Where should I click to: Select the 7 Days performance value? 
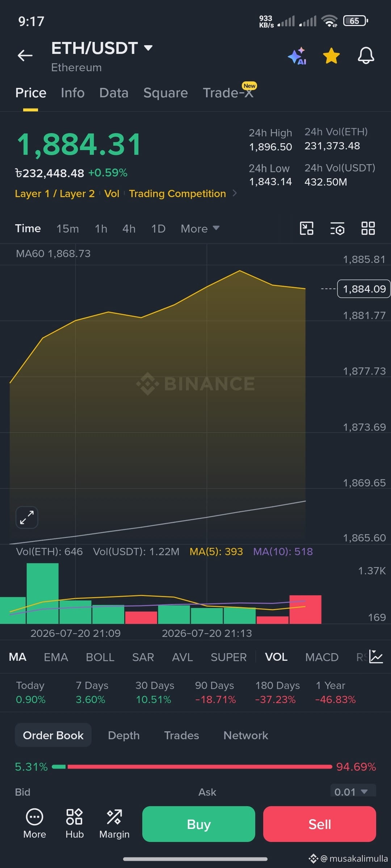90,700
